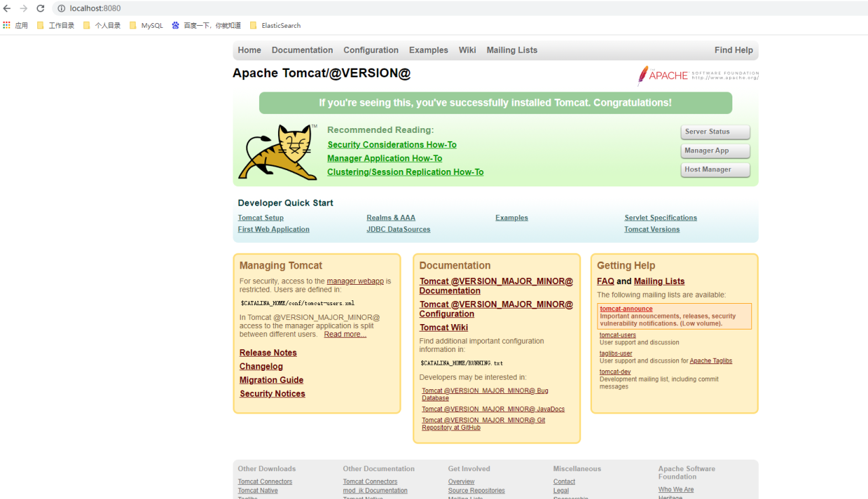
Task: Open Manager Application How-To link
Action: (x=384, y=158)
